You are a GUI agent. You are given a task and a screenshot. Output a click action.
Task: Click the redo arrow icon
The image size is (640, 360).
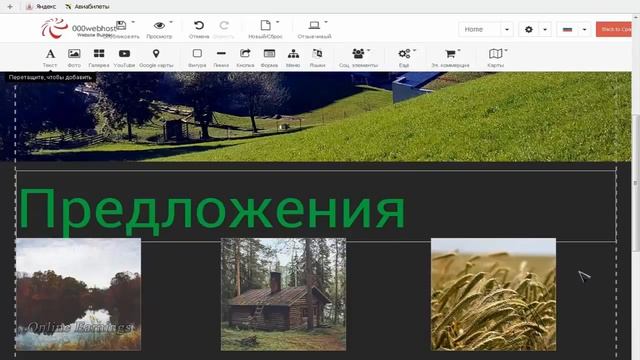point(224,25)
